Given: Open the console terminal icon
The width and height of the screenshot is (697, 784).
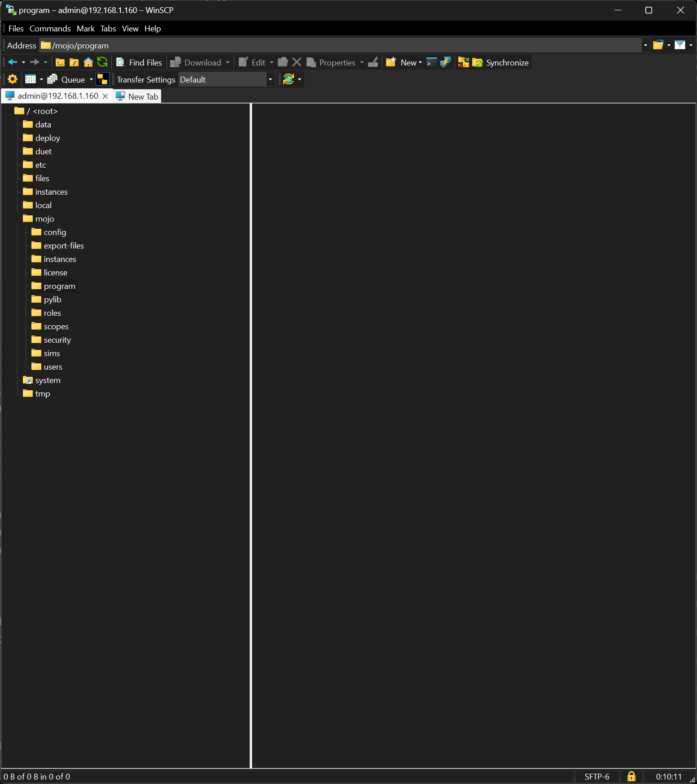Looking at the screenshot, I should (x=432, y=62).
